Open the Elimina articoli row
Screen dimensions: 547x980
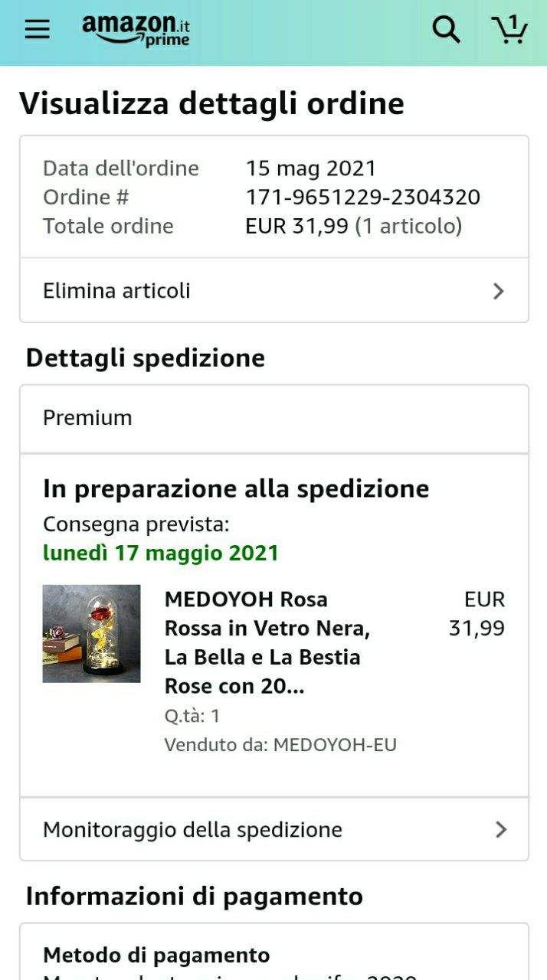274,290
